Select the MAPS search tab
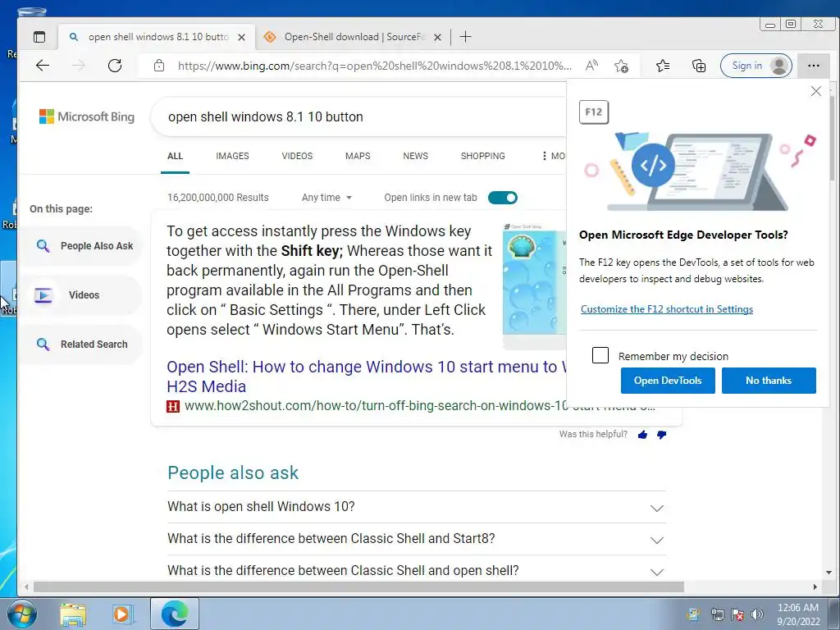This screenshot has height=630, width=840. pyautogui.click(x=358, y=156)
